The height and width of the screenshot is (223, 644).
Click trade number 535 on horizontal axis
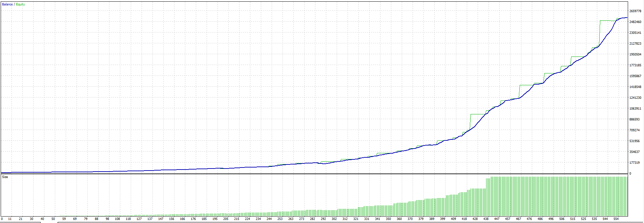(x=594, y=219)
